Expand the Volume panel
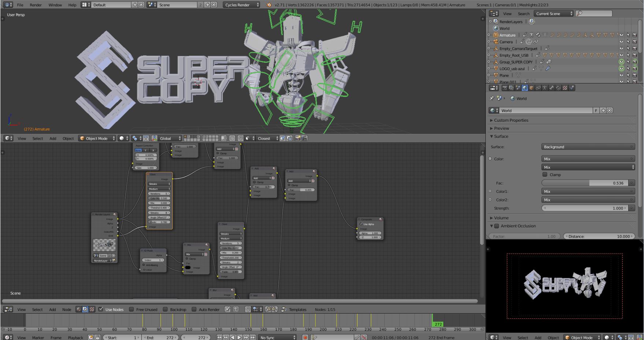Viewport: 644px width, 340px height. [x=501, y=218]
